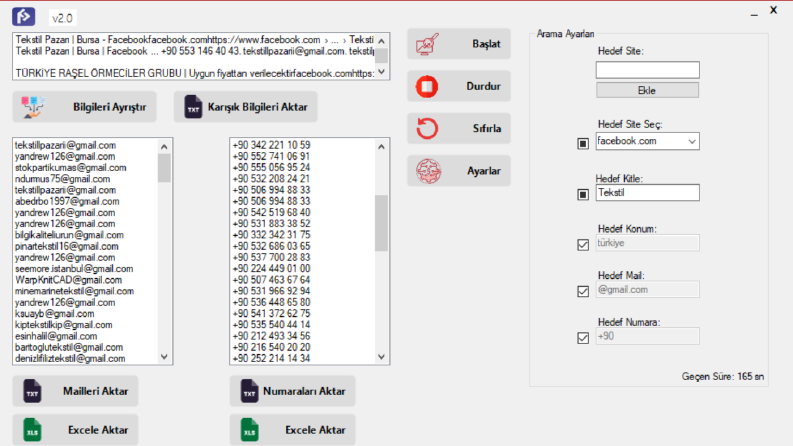Click the raw results scroll up arrow
Viewport: 793px width, 446px height.
pyautogui.click(x=382, y=41)
